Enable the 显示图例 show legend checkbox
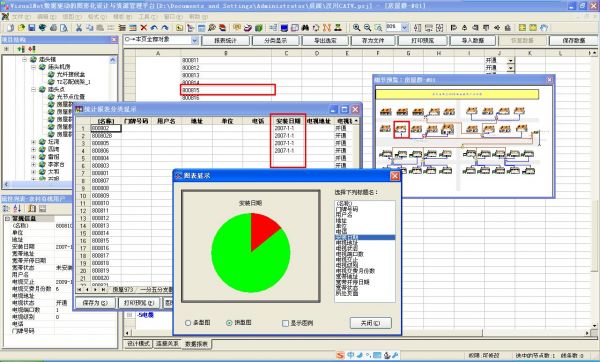Viewport: 600px width, 362px height. click(285, 323)
